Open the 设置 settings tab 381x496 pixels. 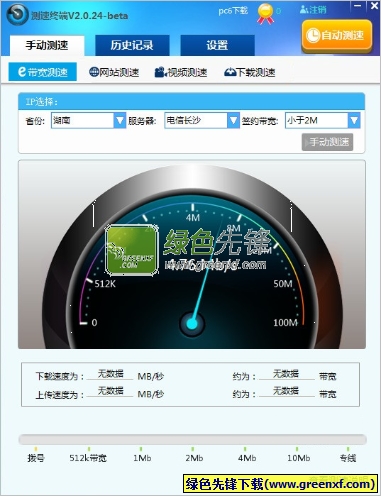pyautogui.click(x=217, y=45)
